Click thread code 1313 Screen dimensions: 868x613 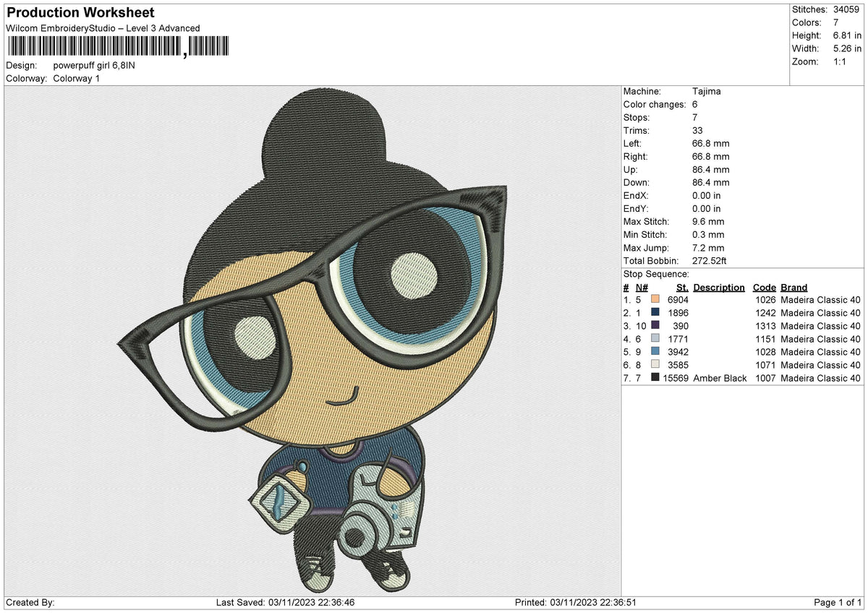point(765,326)
